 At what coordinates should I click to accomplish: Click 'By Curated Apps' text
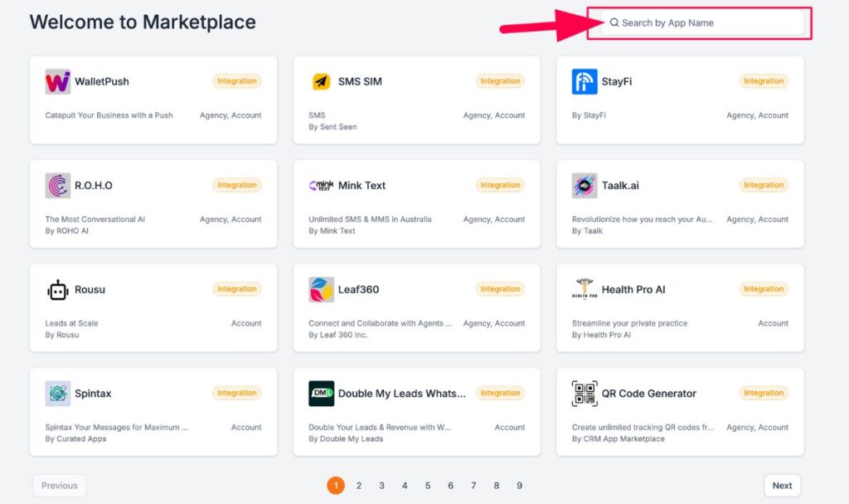click(x=75, y=439)
